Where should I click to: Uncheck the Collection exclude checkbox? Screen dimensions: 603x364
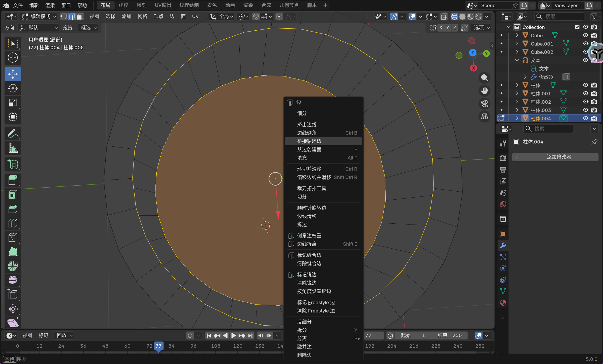[577, 27]
